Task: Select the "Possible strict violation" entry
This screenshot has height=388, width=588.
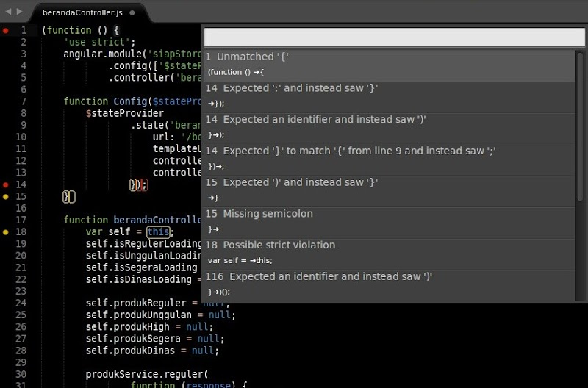Action: coord(389,255)
